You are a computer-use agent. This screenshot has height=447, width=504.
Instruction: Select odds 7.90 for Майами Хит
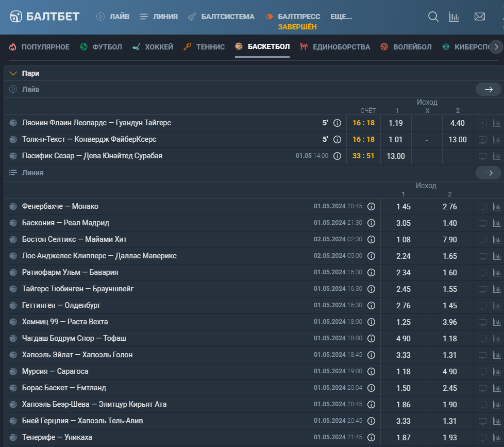[x=450, y=239]
